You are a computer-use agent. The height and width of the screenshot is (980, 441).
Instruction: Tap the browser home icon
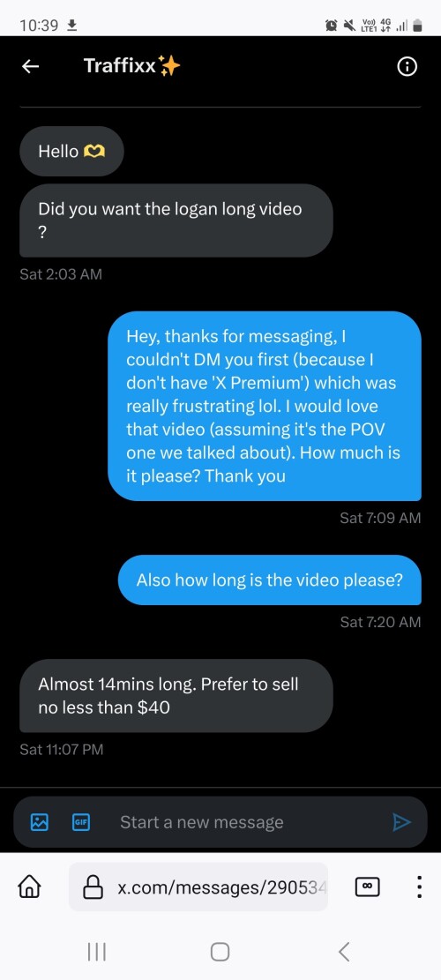click(x=30, y=886)
